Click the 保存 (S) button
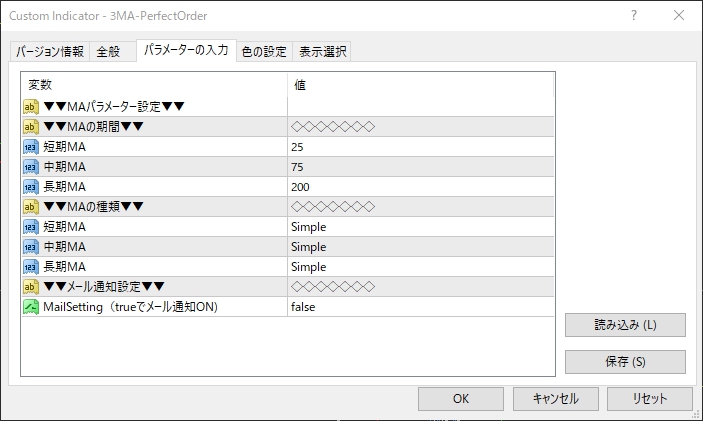Image resolution: width=703 pixels, height=421 pixels. click(625, 361)
